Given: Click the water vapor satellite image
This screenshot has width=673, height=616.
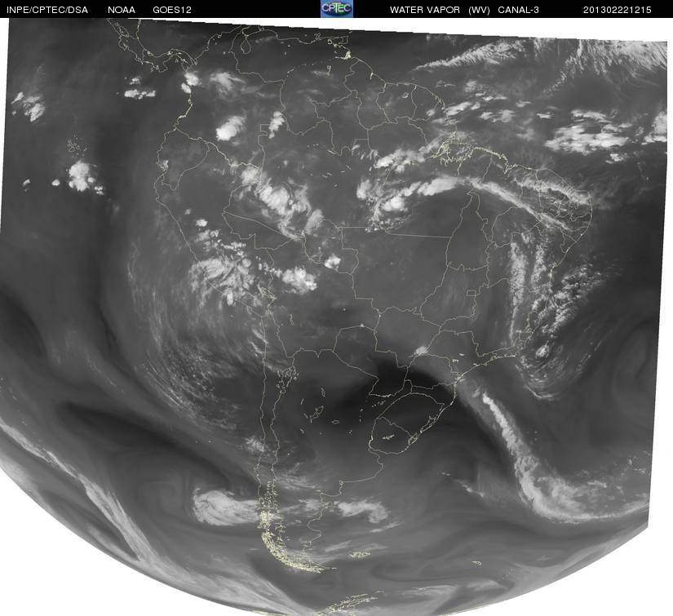Looking at the screenshot, I should 334,317.
